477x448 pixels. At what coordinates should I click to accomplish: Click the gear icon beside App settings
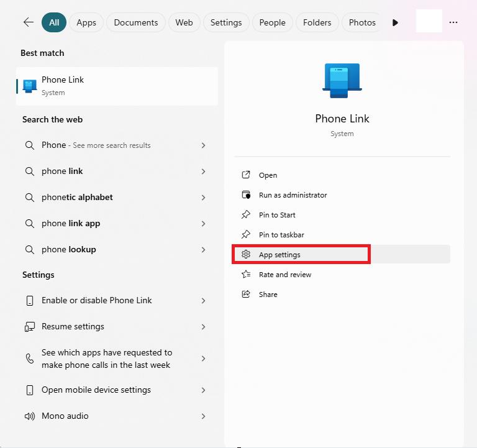(246, 254)
